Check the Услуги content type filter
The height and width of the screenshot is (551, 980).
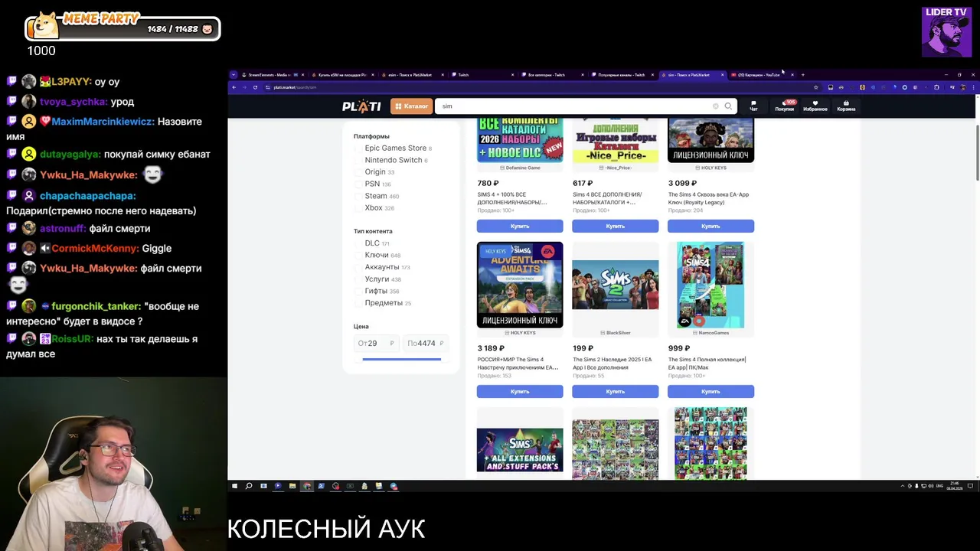pyautogui.click(x=359, y=279)
